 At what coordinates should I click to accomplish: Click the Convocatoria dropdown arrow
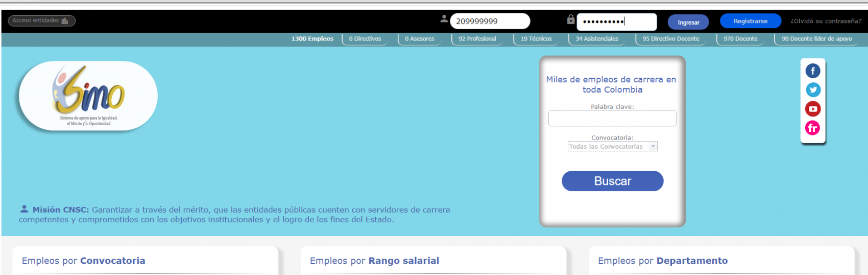[x=653, y=147]
